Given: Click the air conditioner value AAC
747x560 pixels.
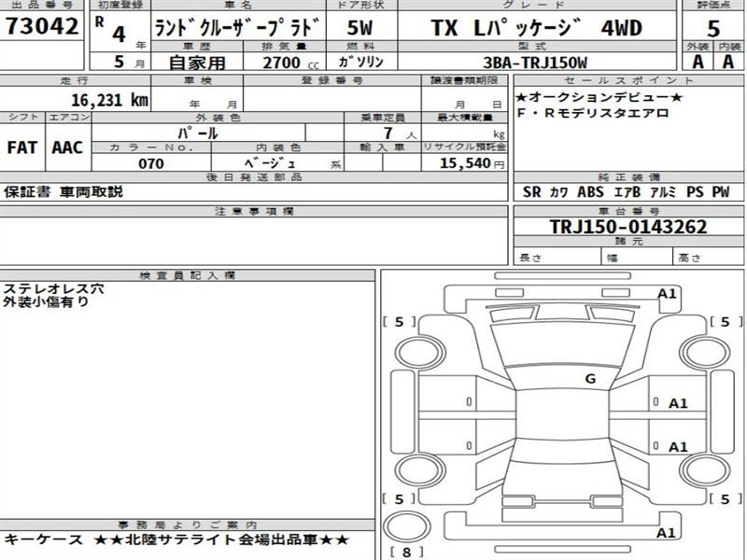Looking at the screenshot, I should coord(67,147).
